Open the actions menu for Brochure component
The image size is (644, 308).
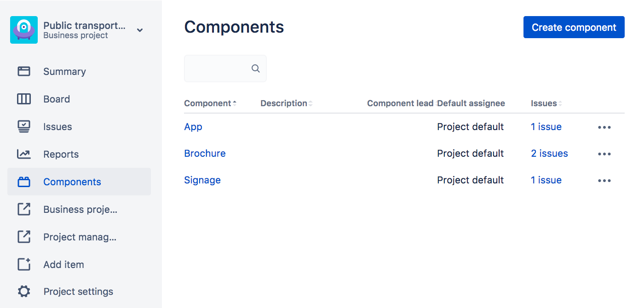click(x=604, y=154)
